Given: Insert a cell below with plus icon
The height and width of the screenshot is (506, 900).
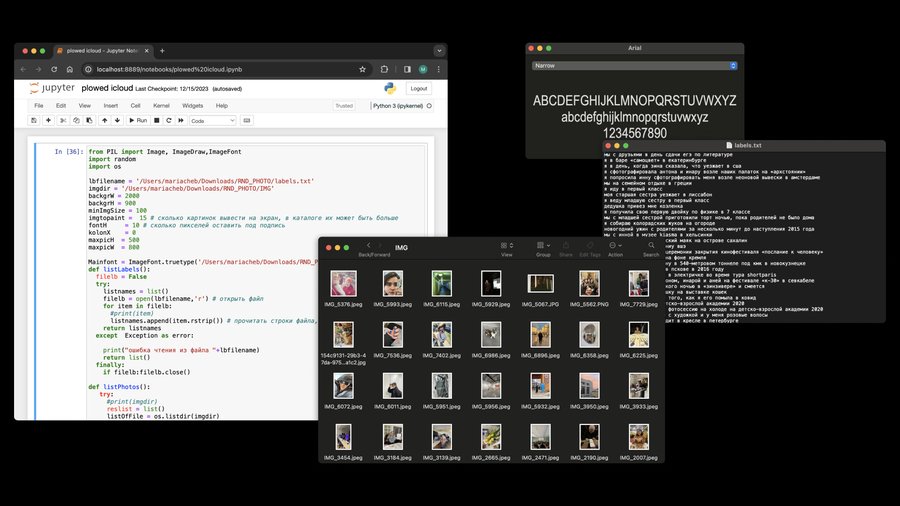Looking at the screenshot, I should tap(48, 120).
